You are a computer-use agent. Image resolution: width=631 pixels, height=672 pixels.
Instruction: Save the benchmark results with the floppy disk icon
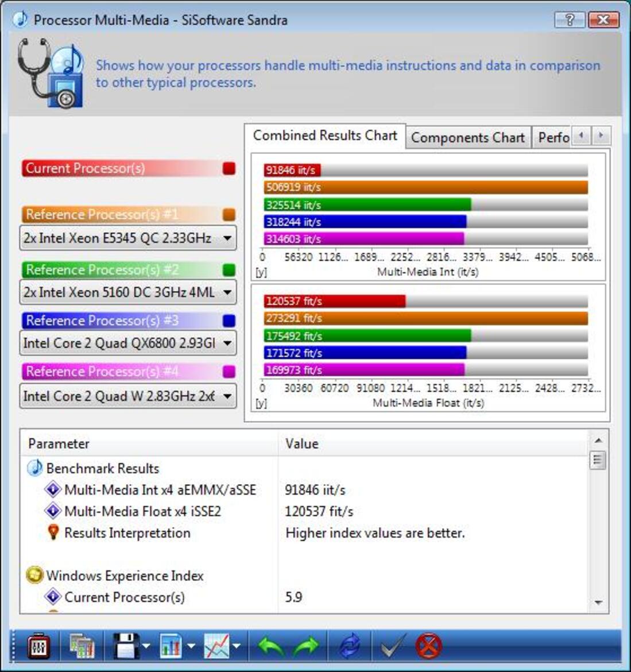point(127,645)
